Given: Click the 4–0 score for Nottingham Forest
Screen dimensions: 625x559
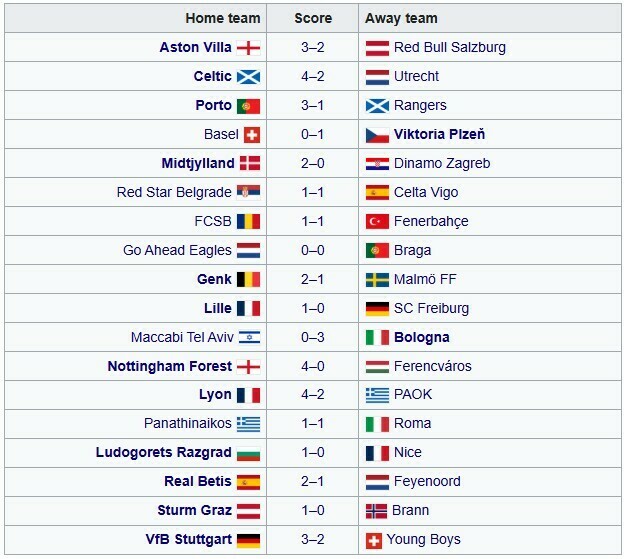Looking at the screenshot, I should coord(313,367).
